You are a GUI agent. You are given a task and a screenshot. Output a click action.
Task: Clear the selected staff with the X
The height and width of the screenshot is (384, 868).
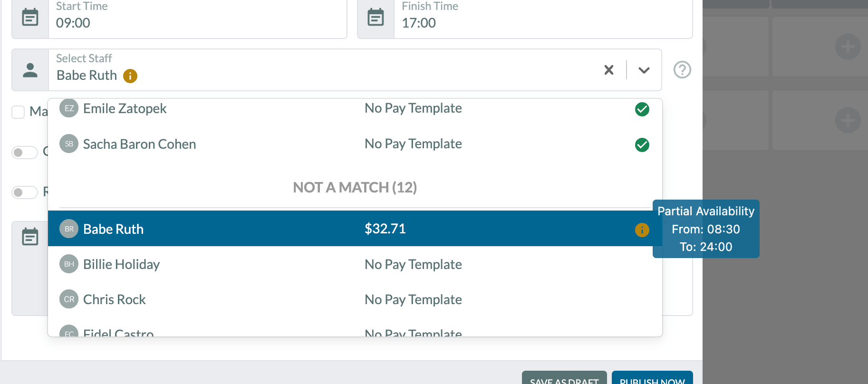pos(609,70)
